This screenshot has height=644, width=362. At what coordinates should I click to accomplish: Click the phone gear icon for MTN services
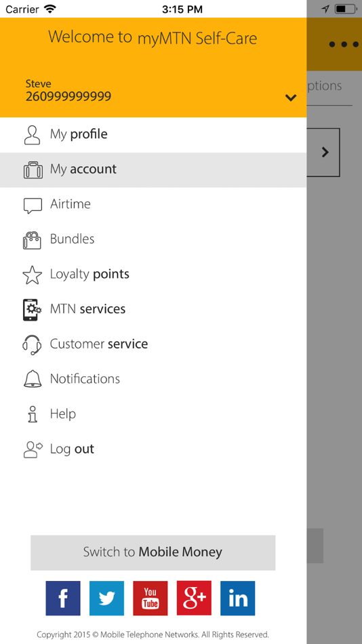coord(32,310)
